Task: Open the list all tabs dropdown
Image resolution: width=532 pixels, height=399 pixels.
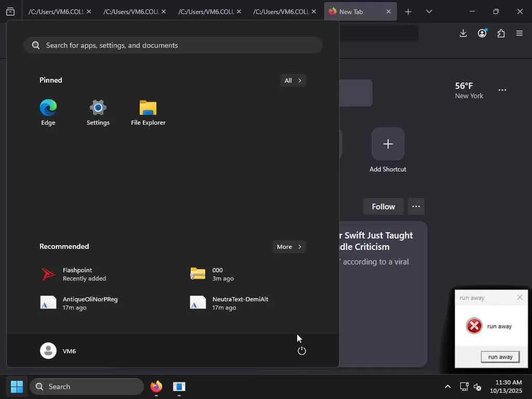Action: [x=429, y=11]
